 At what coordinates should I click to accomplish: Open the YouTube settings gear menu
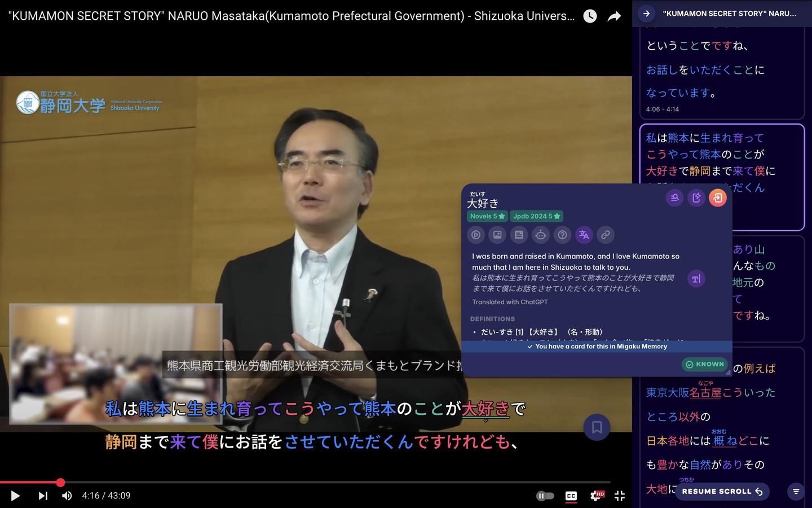point(595,496)
